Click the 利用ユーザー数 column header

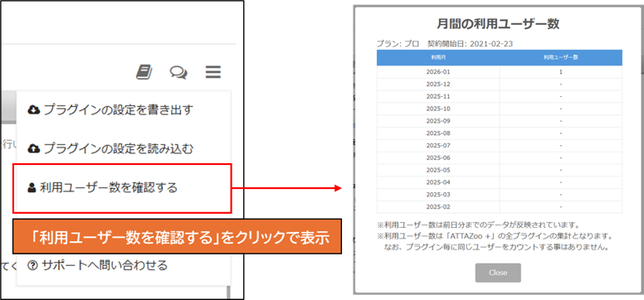(561, 57)
